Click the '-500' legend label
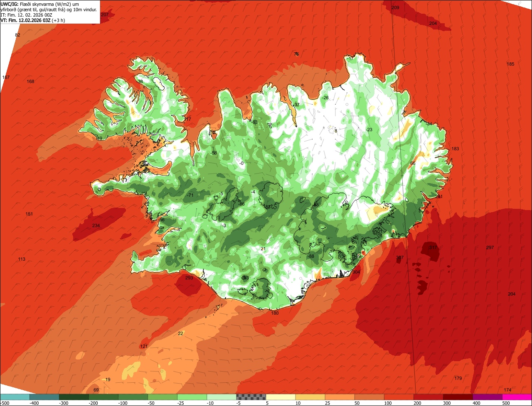 click(5, 403)
